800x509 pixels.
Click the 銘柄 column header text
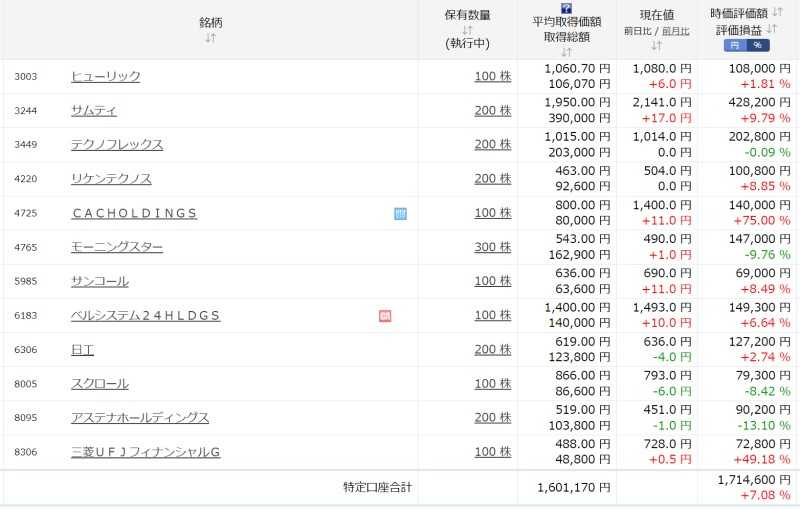[x=210, y=22]
